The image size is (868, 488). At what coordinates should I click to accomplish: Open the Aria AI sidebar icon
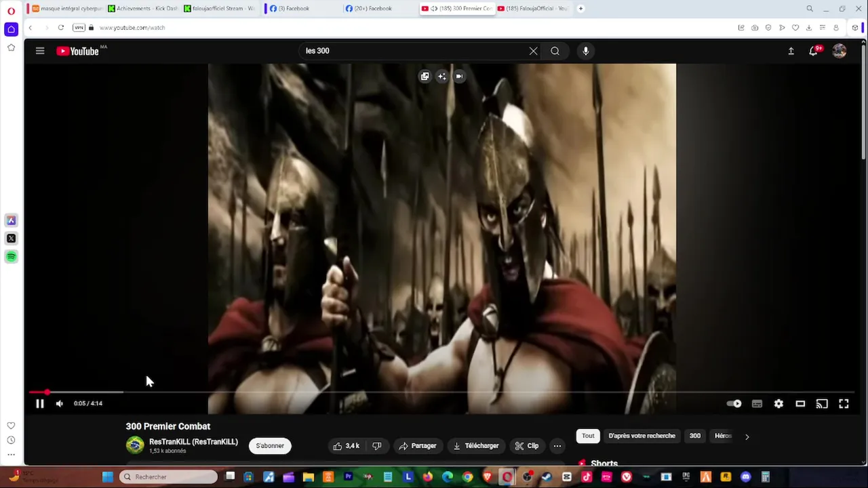click(x=11, y=220)
